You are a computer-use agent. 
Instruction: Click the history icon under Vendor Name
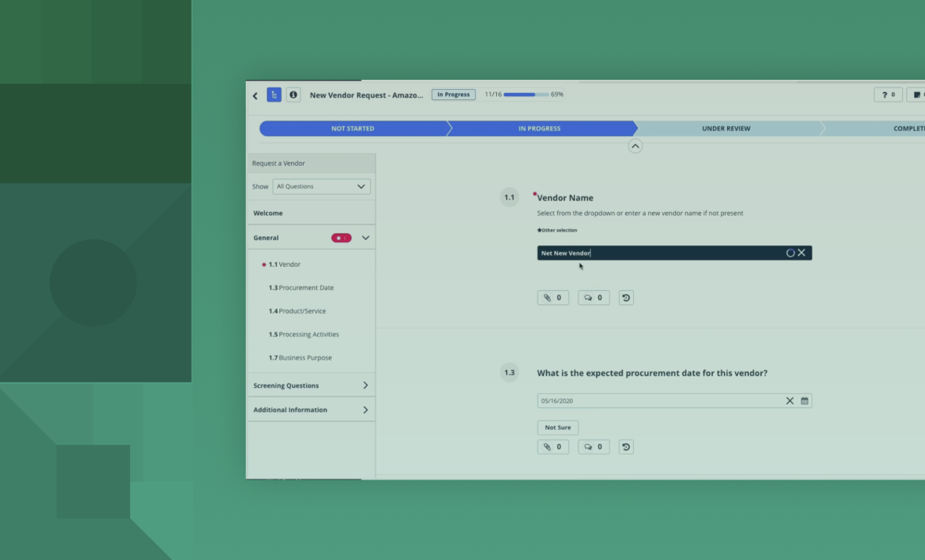625,297
